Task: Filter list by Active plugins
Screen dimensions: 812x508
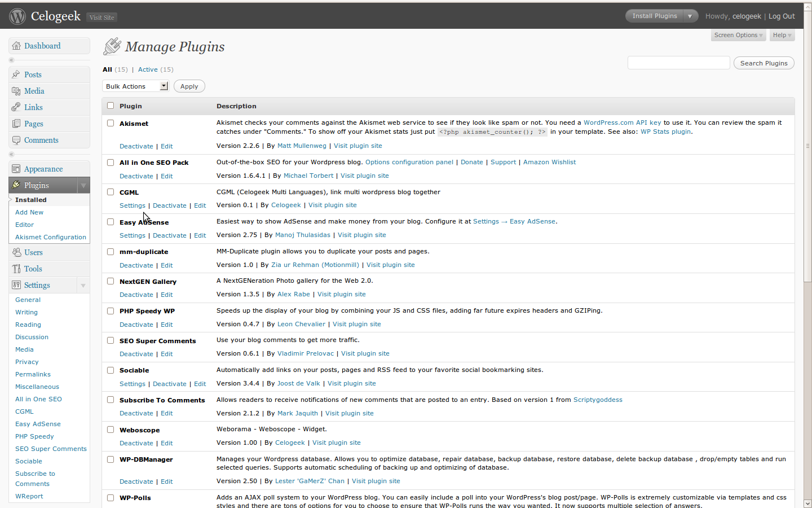Action: pyautogui.click(x=148, y=69)
